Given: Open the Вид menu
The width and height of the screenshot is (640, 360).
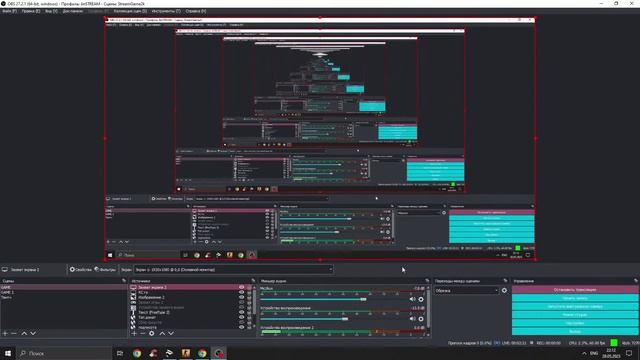Looking at the screenshot, I should point(51,11).
